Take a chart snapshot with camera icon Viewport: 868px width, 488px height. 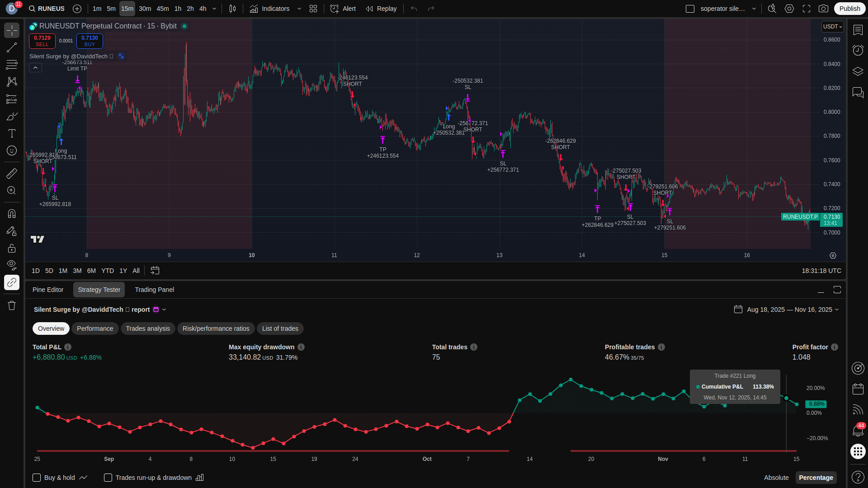click(x=823, y=9)
